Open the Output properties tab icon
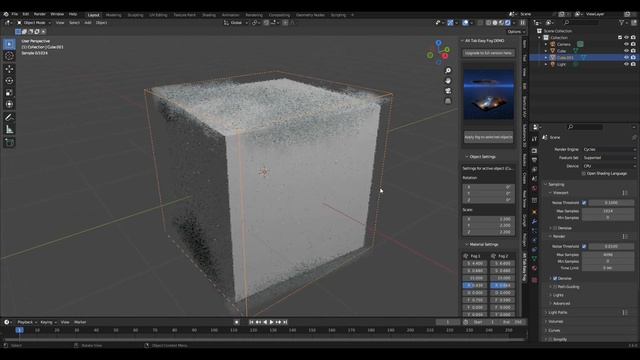The image size is (640, 360). (534, 160)
